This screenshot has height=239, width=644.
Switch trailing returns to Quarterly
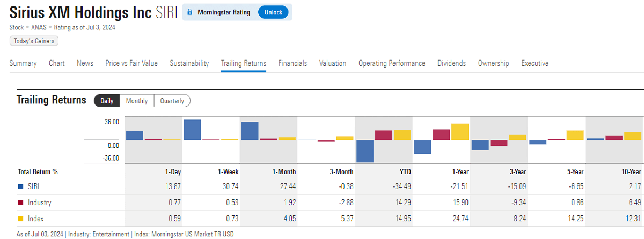pyautogui.click(x=172, y=101)
